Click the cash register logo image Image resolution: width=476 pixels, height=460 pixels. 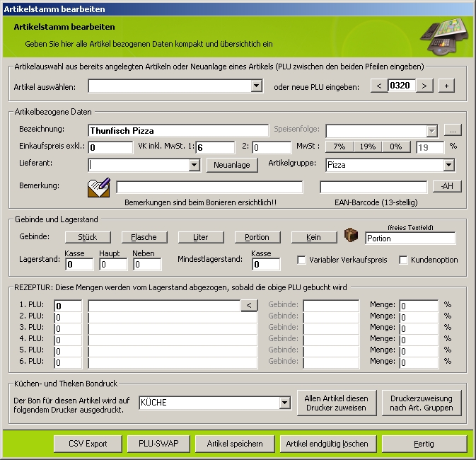click(x=446, y=37)
